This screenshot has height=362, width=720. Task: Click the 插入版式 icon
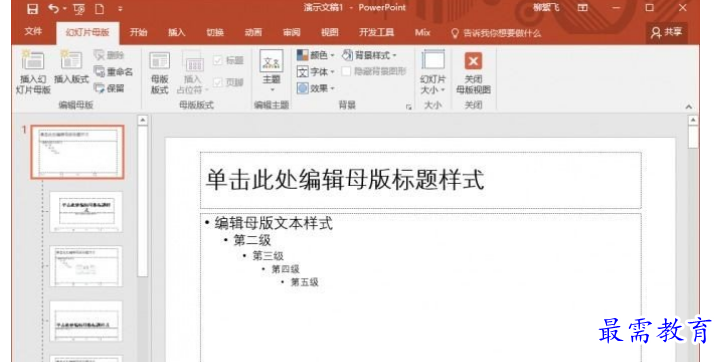pyautogui.click(x=71, y=68)
